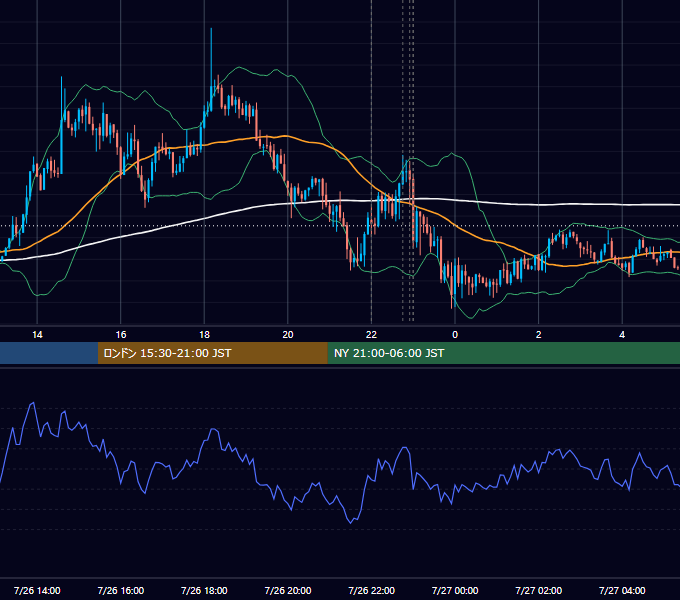Click the 20 hour axis label
Image resolution: width=680 pixels, height=600 pixels.
[288, 335]
